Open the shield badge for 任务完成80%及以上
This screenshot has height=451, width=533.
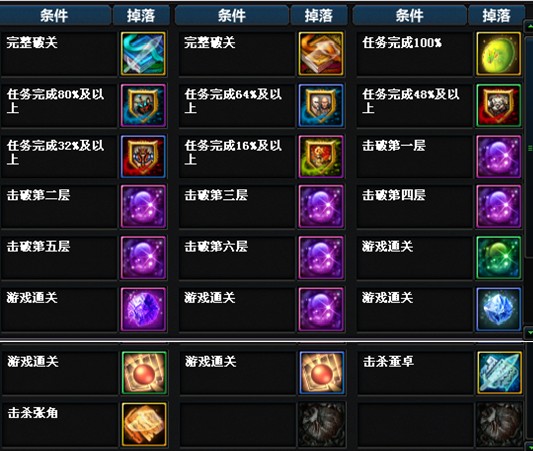pyautogui.click(x=143, y=105)
